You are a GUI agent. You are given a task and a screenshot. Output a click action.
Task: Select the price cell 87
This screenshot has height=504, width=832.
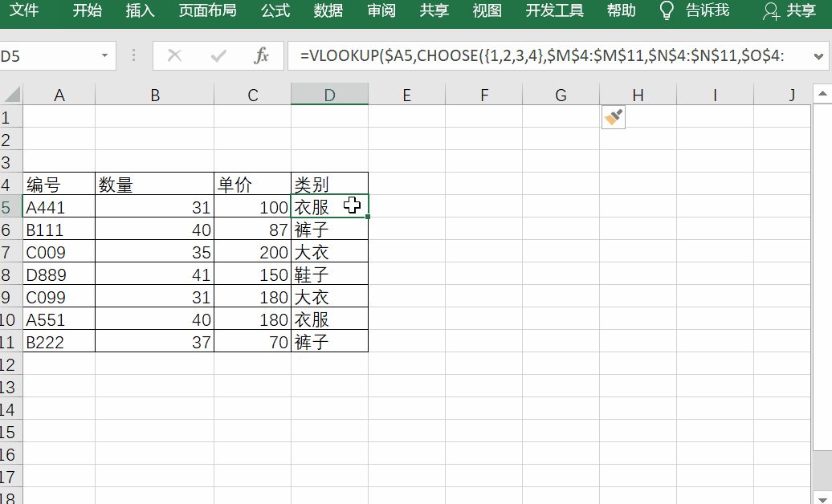(252, 230)
